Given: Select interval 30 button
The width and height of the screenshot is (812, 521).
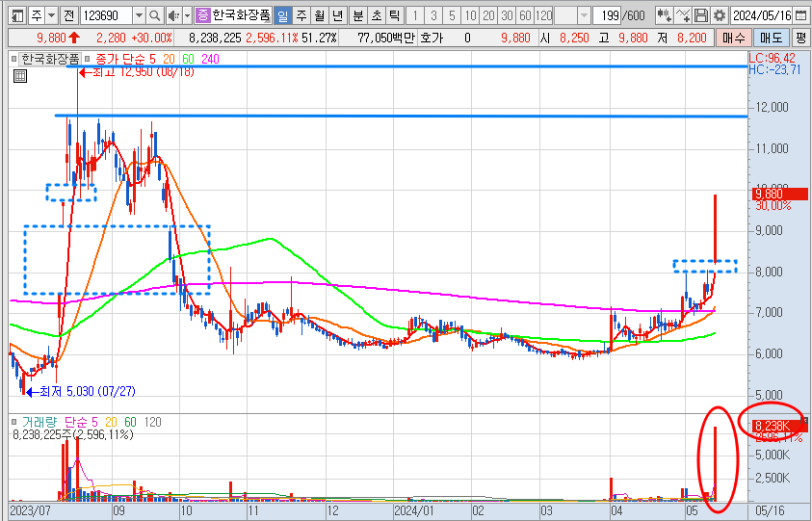Looking at the screenshot, I should click(x=507, y=15).
